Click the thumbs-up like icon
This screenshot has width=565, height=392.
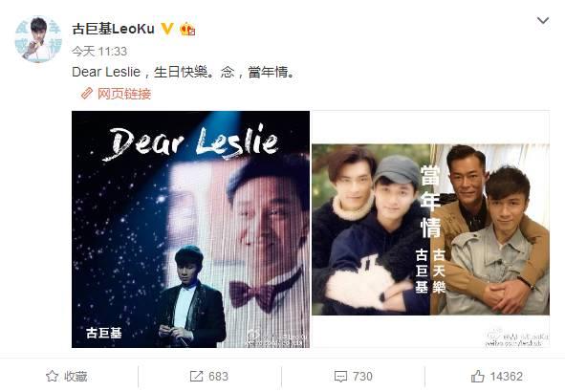(478, 376)
